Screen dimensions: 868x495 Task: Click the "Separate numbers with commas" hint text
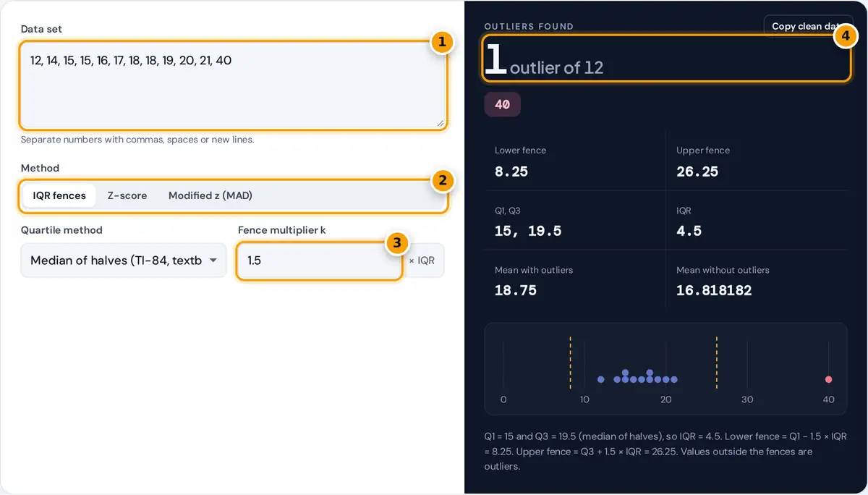[137, 140]
